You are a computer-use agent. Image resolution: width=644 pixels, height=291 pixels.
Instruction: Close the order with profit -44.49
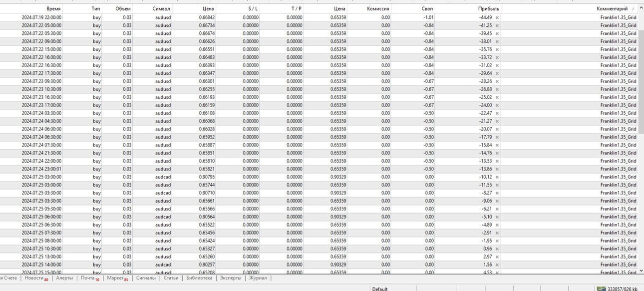(497, 17)
